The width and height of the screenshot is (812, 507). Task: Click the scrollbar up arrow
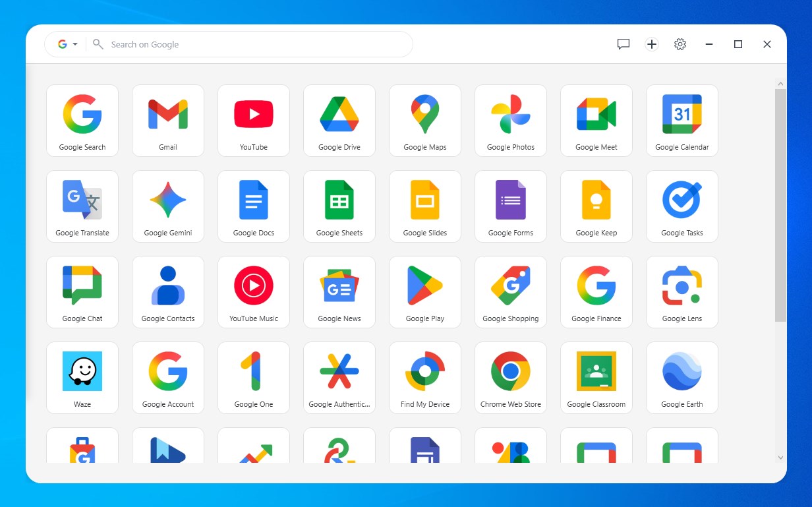(x=780, y=84)
